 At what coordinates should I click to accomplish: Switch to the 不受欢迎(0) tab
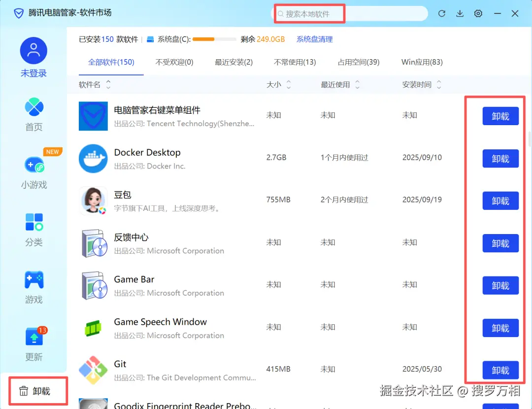click(x=174, y=62)
